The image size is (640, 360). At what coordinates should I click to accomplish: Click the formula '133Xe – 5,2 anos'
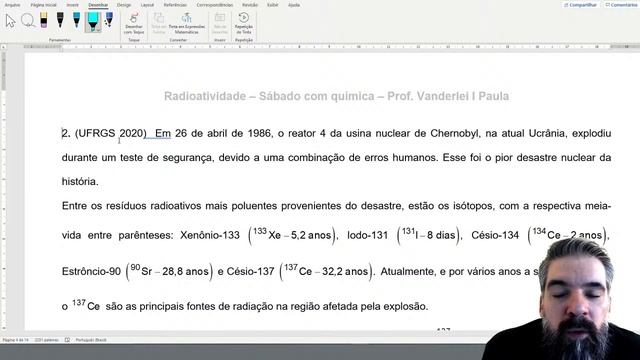pos(292,235)
